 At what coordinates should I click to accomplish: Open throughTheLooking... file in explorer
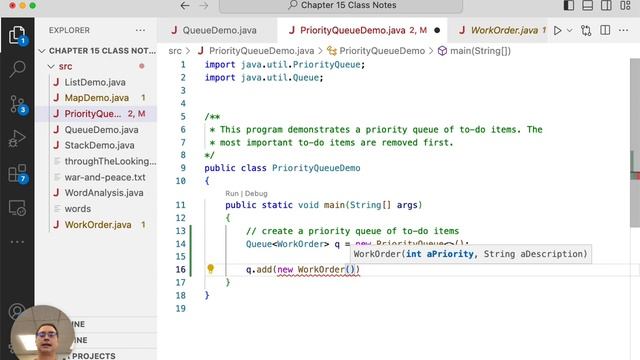(110, 161)
